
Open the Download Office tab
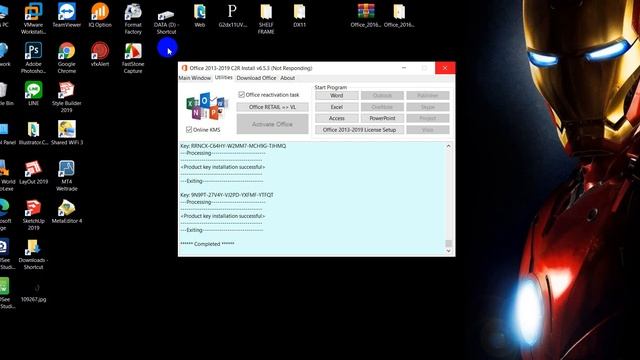coord(256,78)
